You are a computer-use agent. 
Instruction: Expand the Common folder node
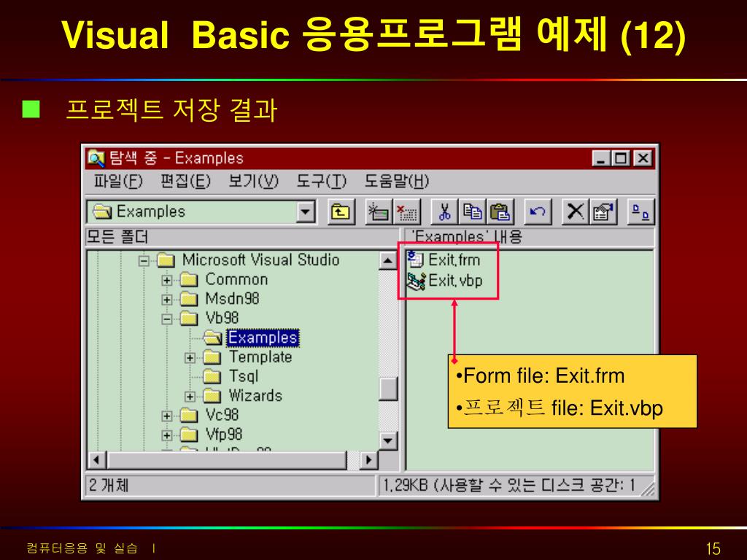tap(167, 281)
